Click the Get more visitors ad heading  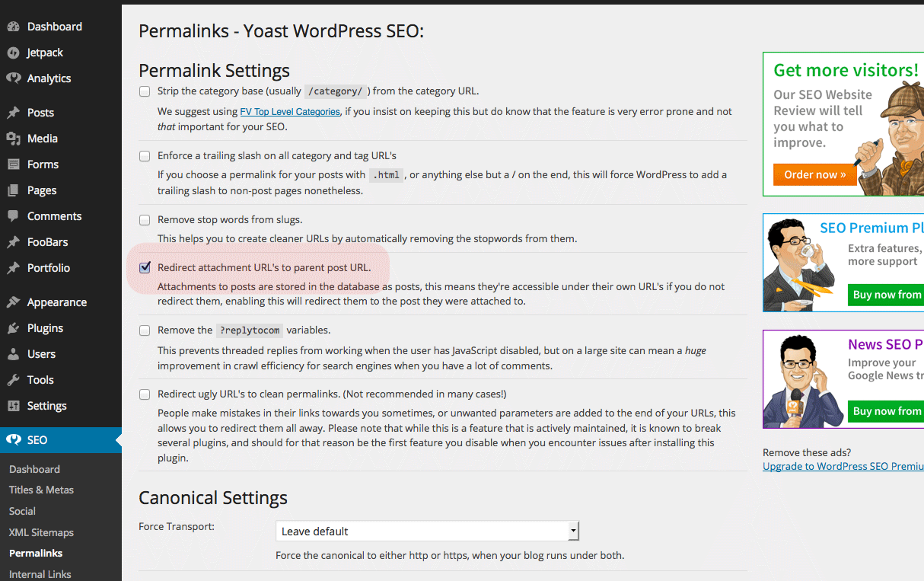click(x=846, y=70)
